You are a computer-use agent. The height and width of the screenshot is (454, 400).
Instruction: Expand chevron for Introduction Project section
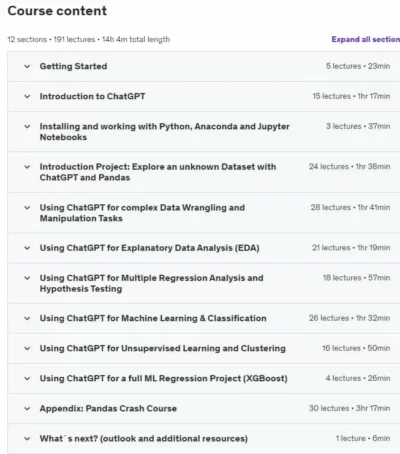pyautogui.click(x=27, y=167)
